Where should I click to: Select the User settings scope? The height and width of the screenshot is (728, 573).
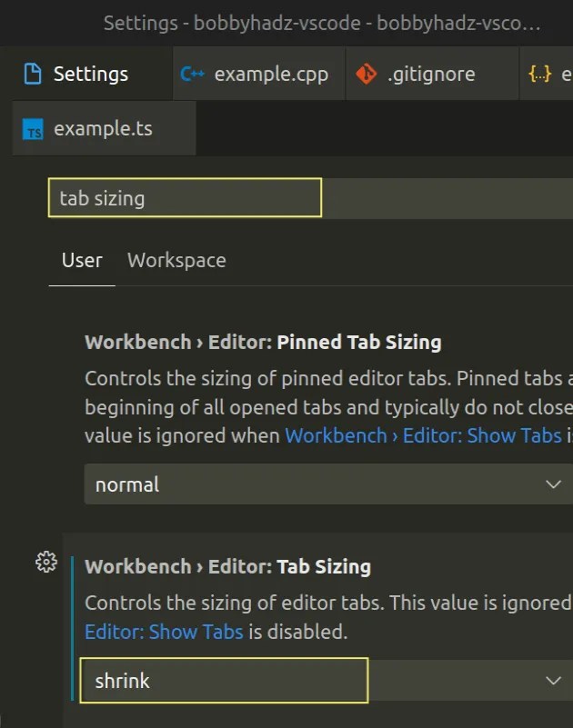[x=81, y=261]
